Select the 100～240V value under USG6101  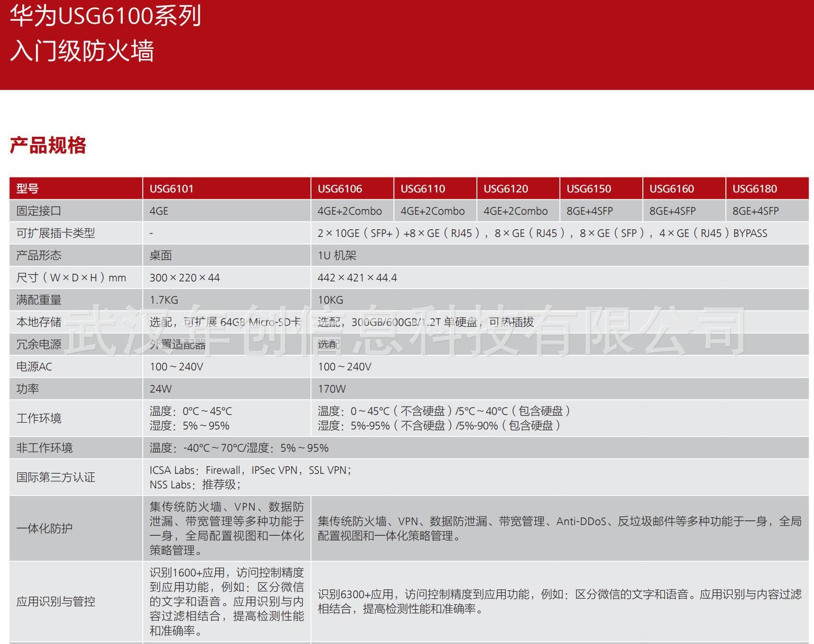pyautogui.click(x=176, y=366)
